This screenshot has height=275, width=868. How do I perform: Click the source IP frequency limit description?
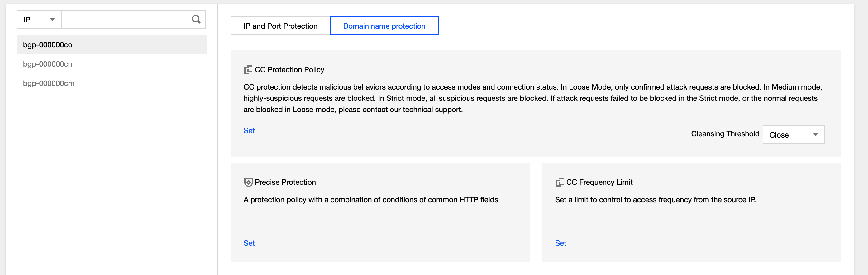tap(655, 200)
